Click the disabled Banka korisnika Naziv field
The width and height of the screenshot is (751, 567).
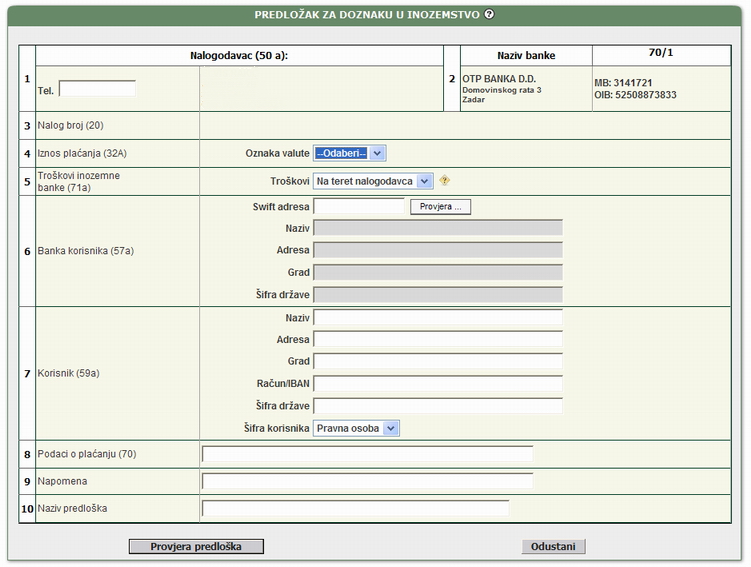[437, 228]
